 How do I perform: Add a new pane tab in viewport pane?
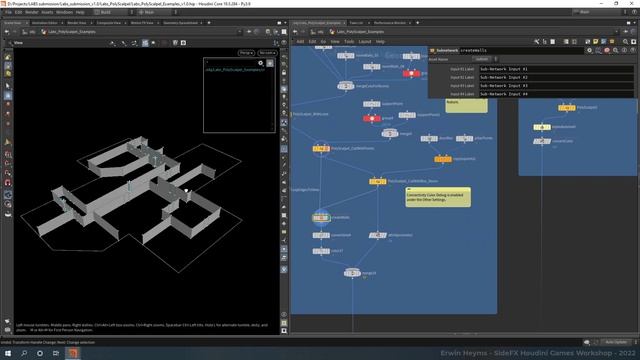click(x=209, y=23)
